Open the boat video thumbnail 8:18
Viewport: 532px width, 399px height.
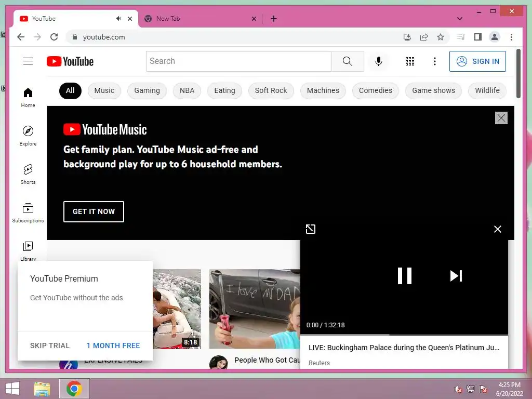click(177, 309)
